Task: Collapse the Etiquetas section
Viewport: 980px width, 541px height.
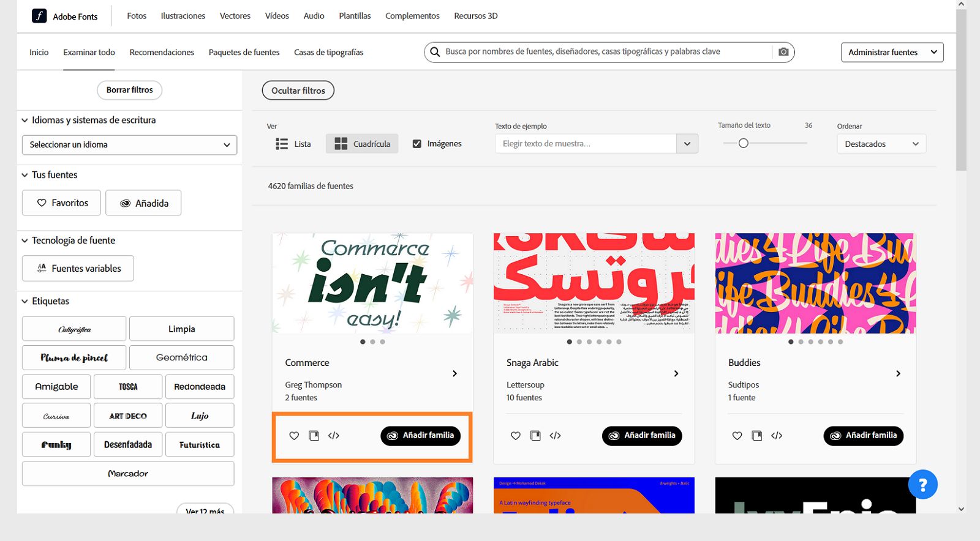Action: [x=46, y=301]
